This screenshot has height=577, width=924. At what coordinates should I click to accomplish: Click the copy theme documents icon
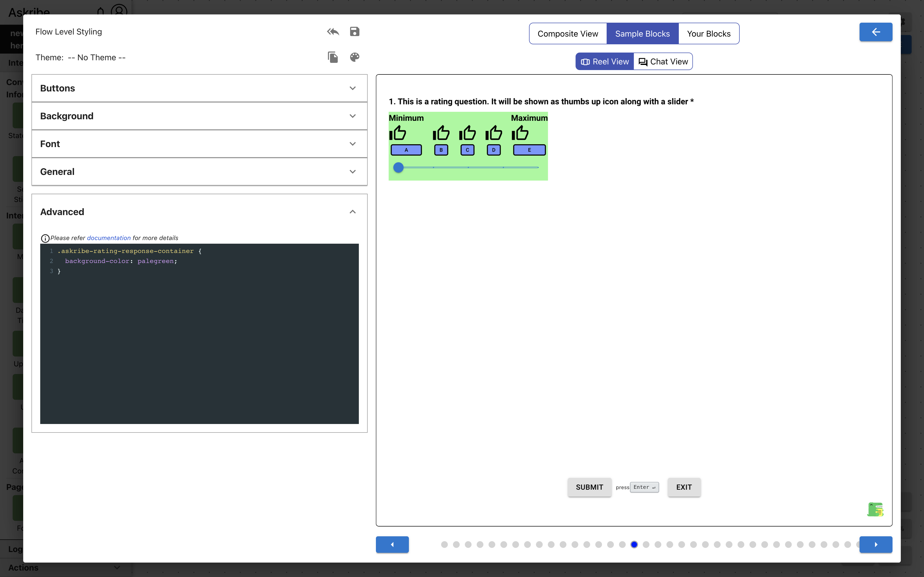(333, 57)
